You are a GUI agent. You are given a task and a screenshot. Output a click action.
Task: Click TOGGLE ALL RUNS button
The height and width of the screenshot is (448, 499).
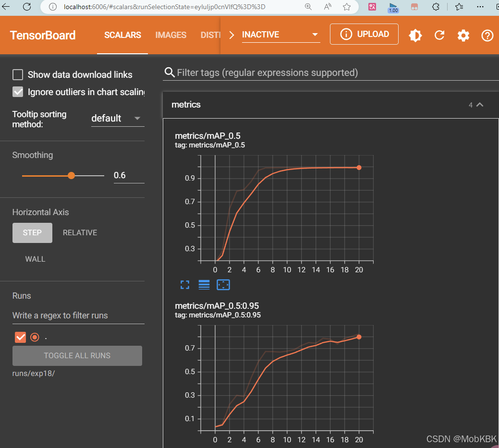77,356
